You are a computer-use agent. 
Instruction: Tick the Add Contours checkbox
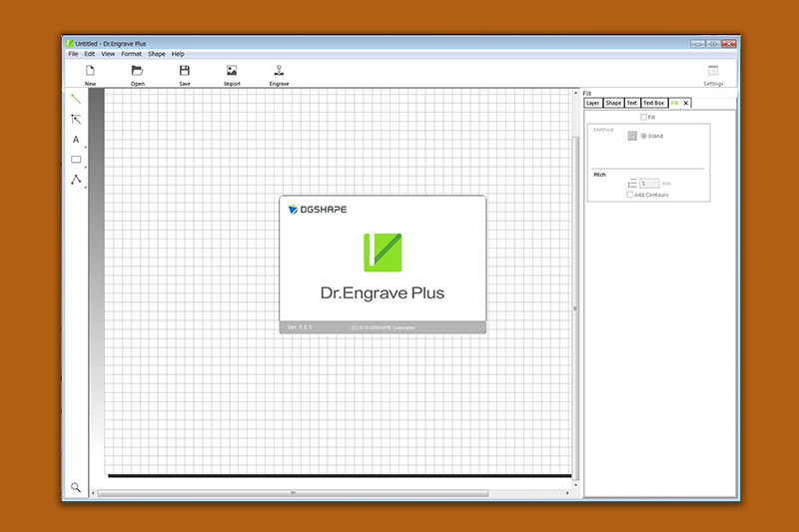click(x=629, y=195)
